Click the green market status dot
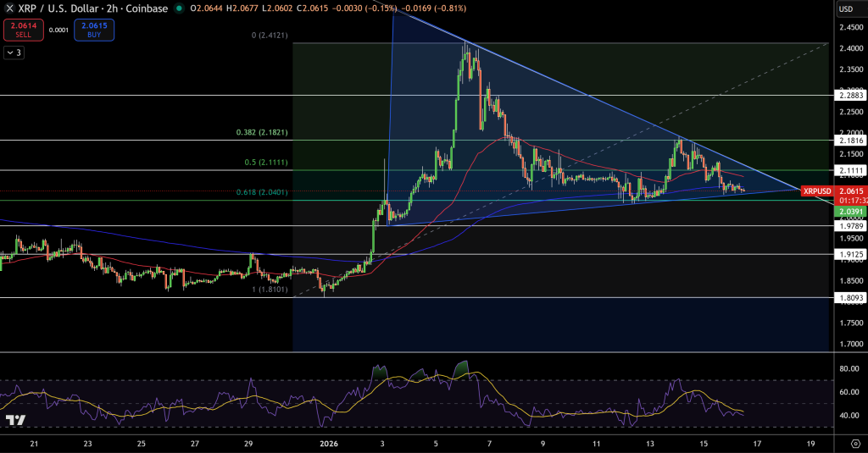The image size is (868, 453). point(179,8)
